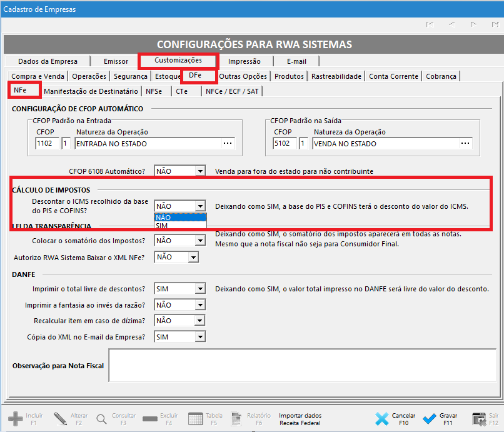Open the Operações subtab

(x=89, y=76)
